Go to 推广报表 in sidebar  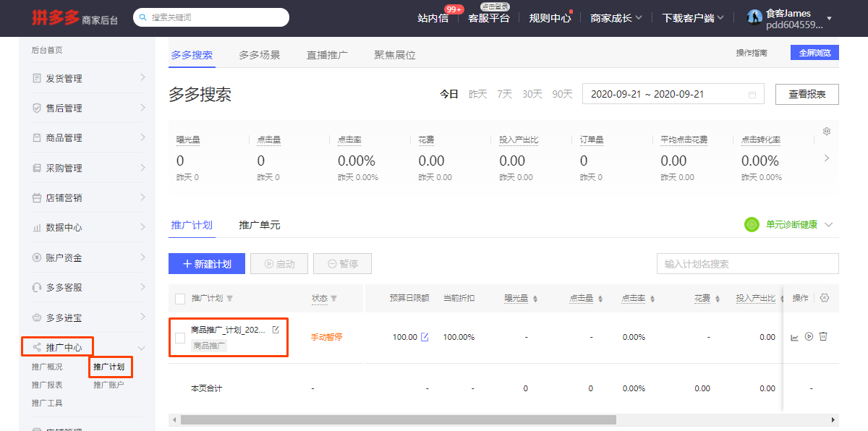47,385
